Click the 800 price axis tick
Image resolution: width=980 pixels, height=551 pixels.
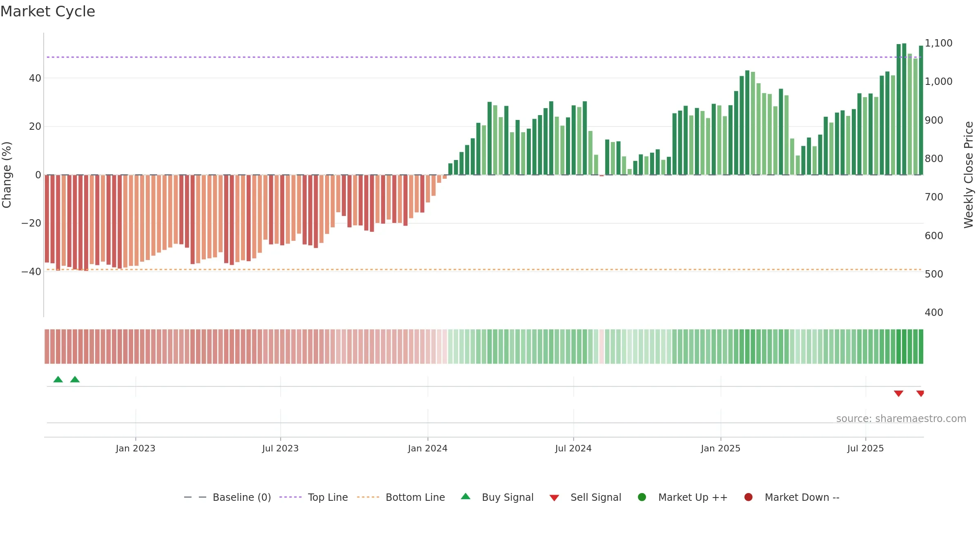click(934, 159)
